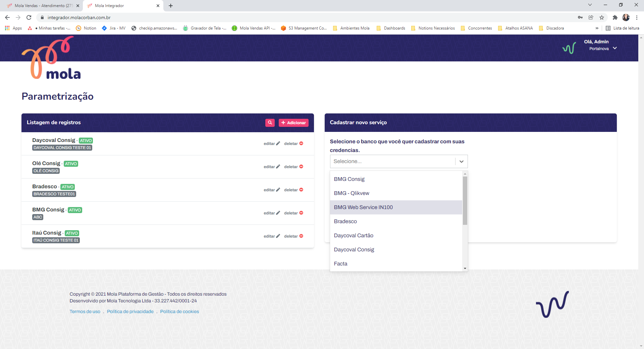This screenshot has width=644, height=349.
Task: Open the Olá, Admin user menu
Action: coord(600,45)
